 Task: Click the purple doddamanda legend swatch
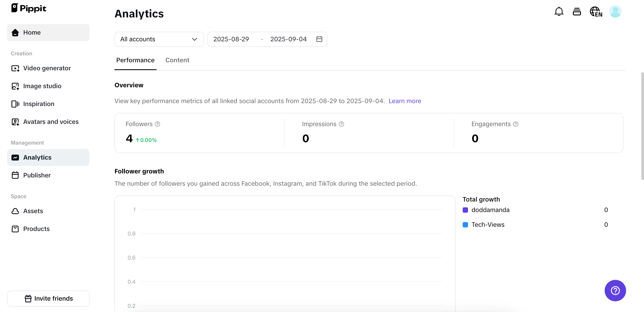click(x=465, y=210)
